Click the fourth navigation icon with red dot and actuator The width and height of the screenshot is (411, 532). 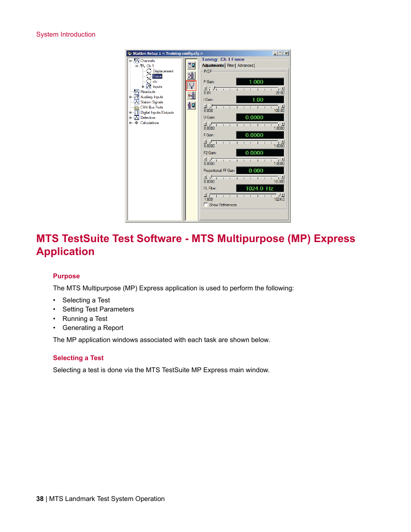click(x=191, y=95)
